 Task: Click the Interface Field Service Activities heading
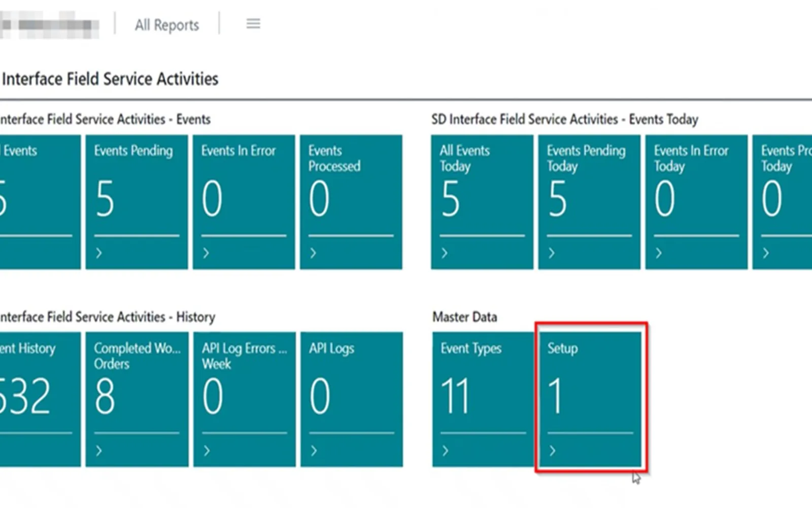click(x=110, y=79)
